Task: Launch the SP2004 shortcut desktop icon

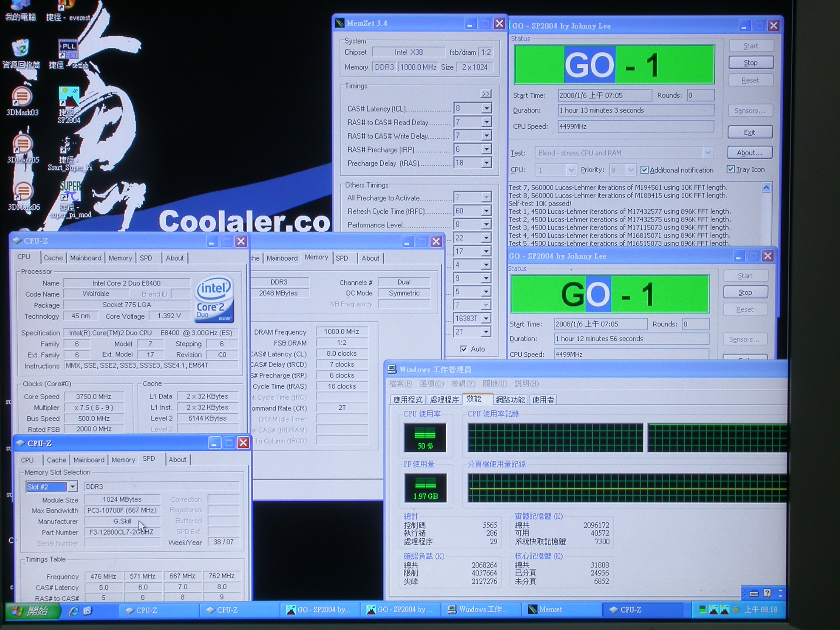Action: click(69, 105)
